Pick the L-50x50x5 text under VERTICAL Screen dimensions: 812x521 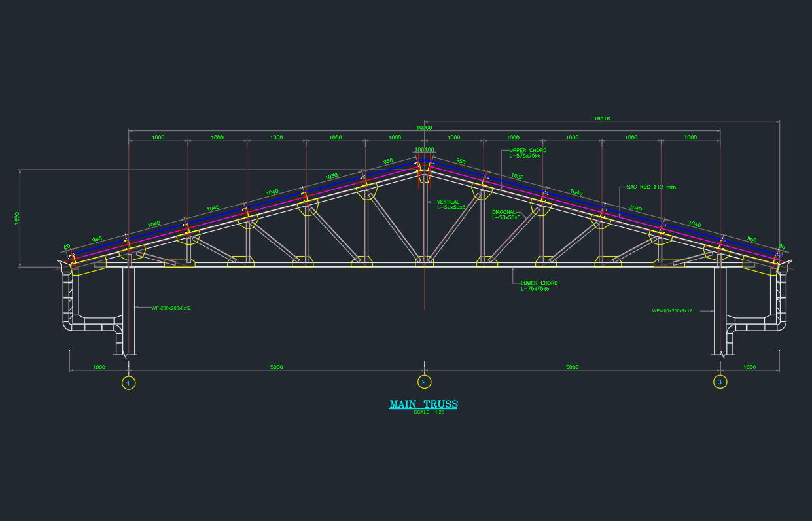tap(451, 207)
